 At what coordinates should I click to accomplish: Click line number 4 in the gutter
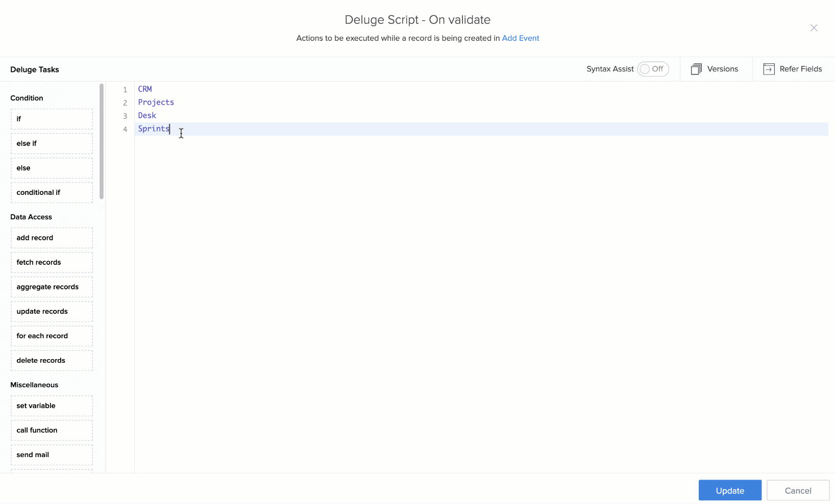[125, 130]
